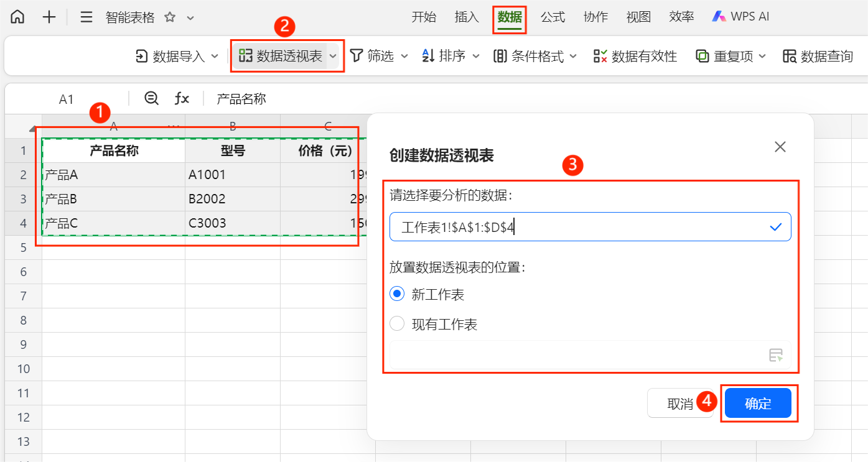
Task: Switch to the 插入 tab
Action: pos(467,17)
